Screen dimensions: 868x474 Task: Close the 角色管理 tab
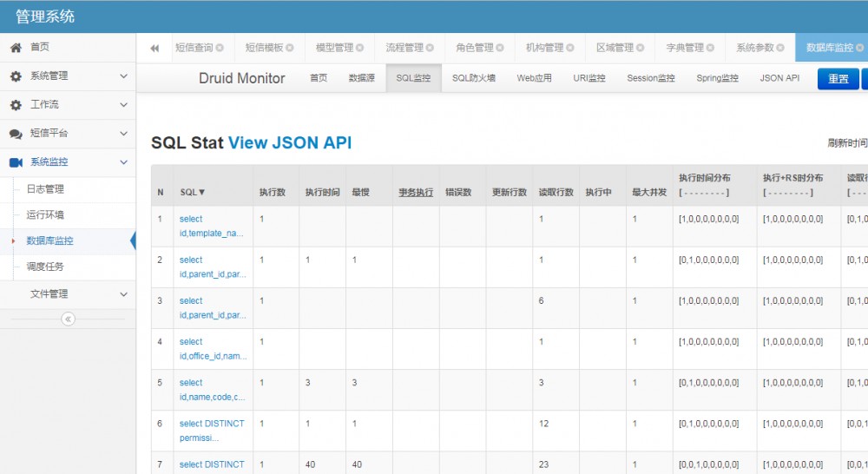(500, 48)
